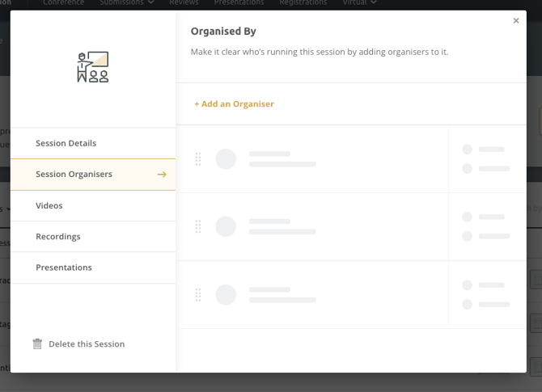Click the + Add an Organiser link
Image resolution: width=542 pixels, height=392 pixels.
234,103
